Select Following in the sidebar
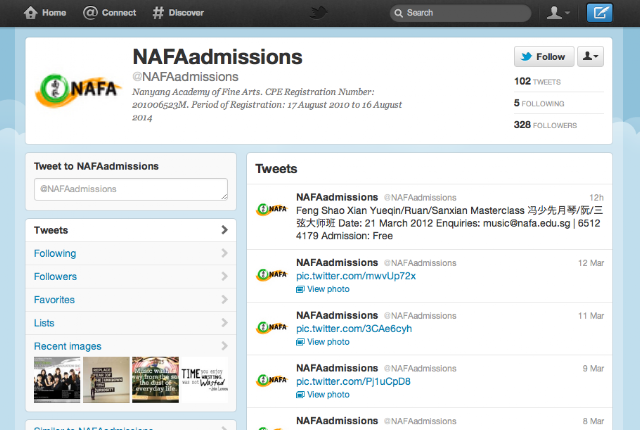Screen dimensions: 640x430 (131, 253)
